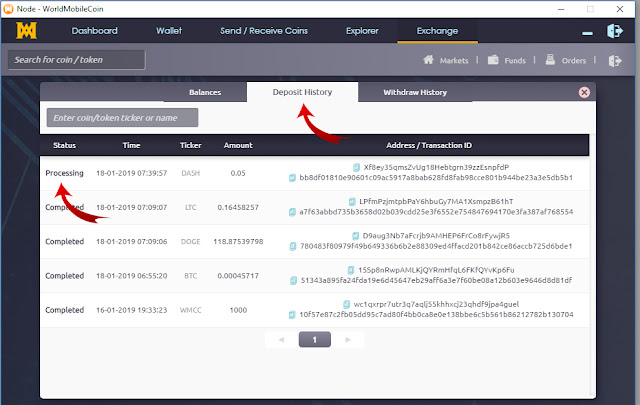640x405 pixels.
Task: Click the time 18-01-2019 07:39:57
Action: pyautogui.click(x=131, y=173)
